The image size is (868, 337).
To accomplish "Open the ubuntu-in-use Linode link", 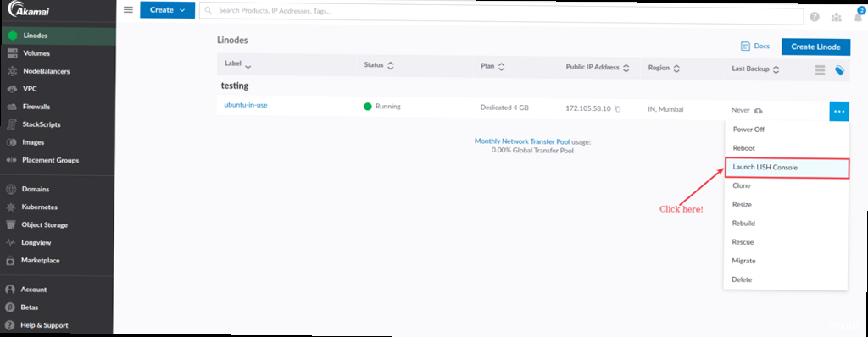I will [x=246, y=105].
